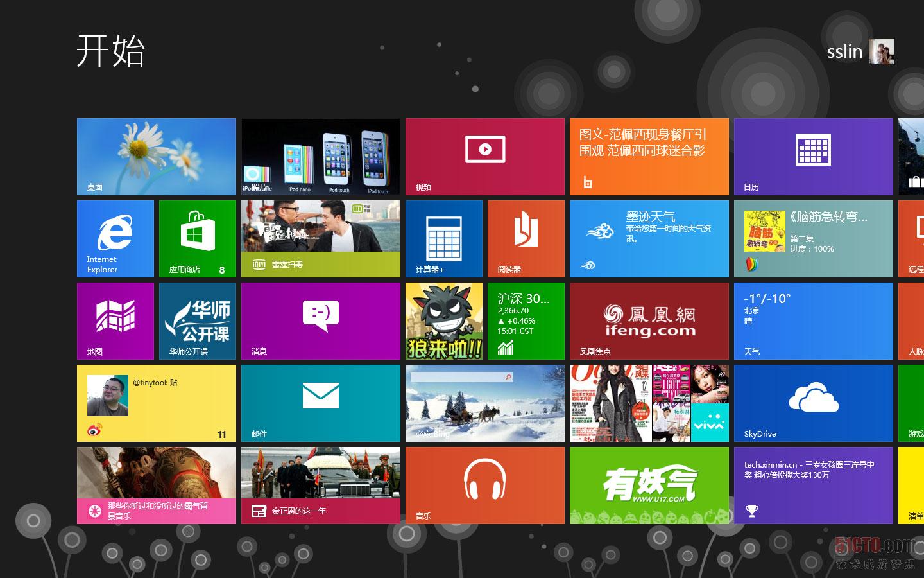Open the 计算器+ calculator tile
This screenshot has width=924, height=578.
pos(444,239)
